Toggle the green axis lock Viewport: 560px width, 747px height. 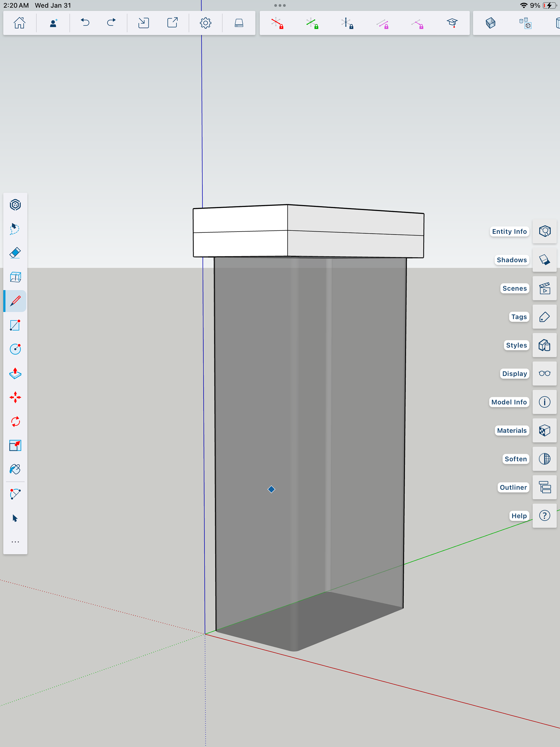tap(312, 23)
